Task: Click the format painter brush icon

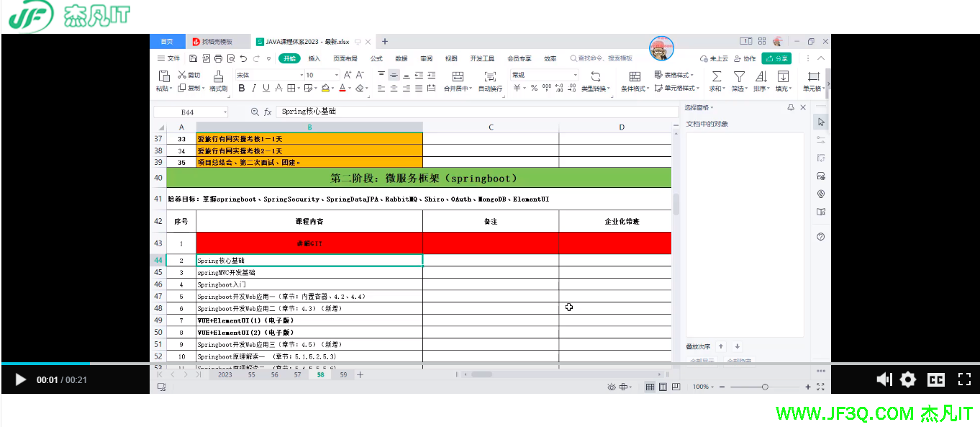Action: [218, 76]
